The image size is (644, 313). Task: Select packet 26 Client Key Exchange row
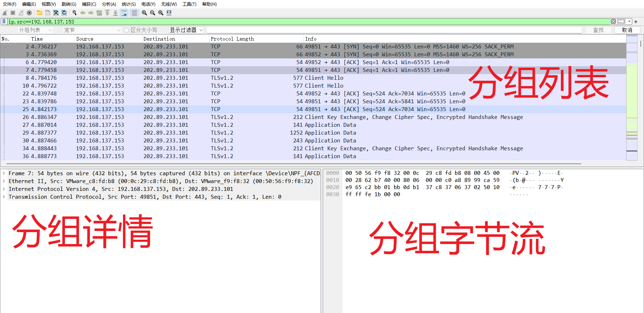tap(313, 117)
